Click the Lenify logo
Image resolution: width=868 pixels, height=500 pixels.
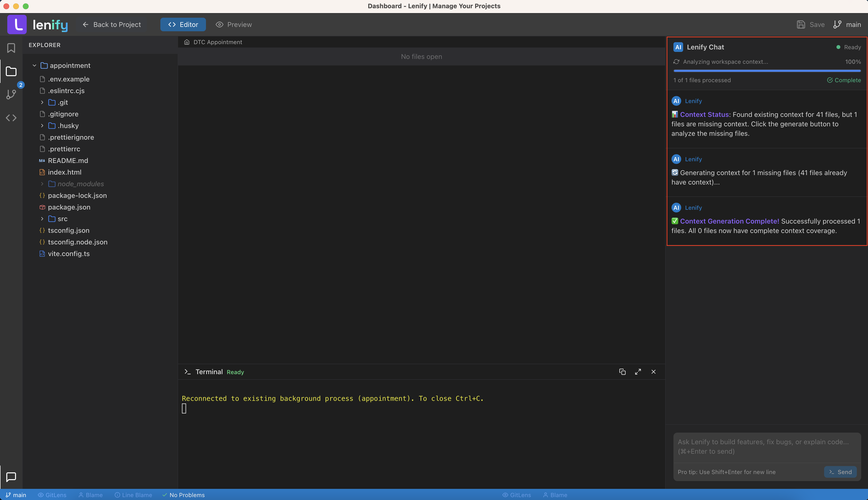click(x=38, y=24)
